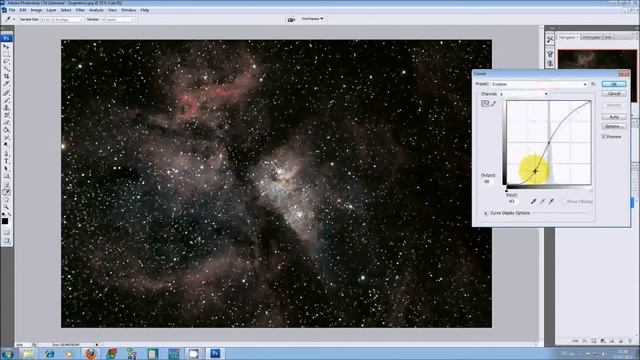The width and height of the screenshot is (640, 360).
Task: Select upper curve control point
Action: [549, 143]
